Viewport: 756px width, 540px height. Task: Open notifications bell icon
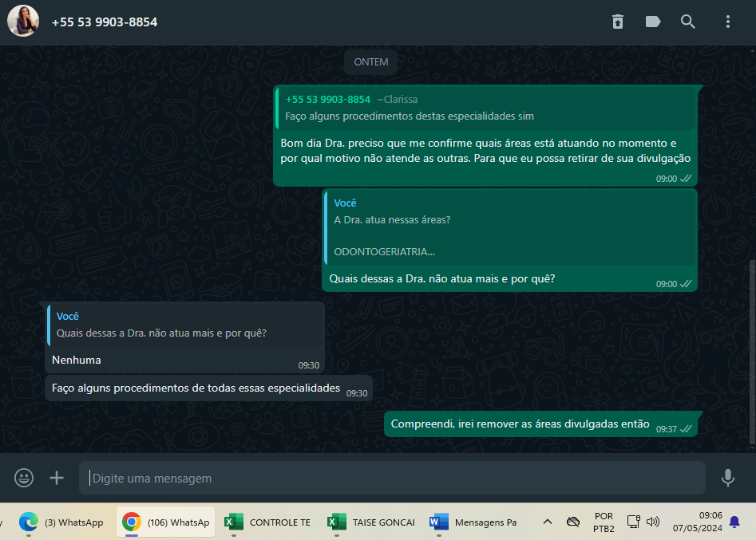[x=734, y=522]
